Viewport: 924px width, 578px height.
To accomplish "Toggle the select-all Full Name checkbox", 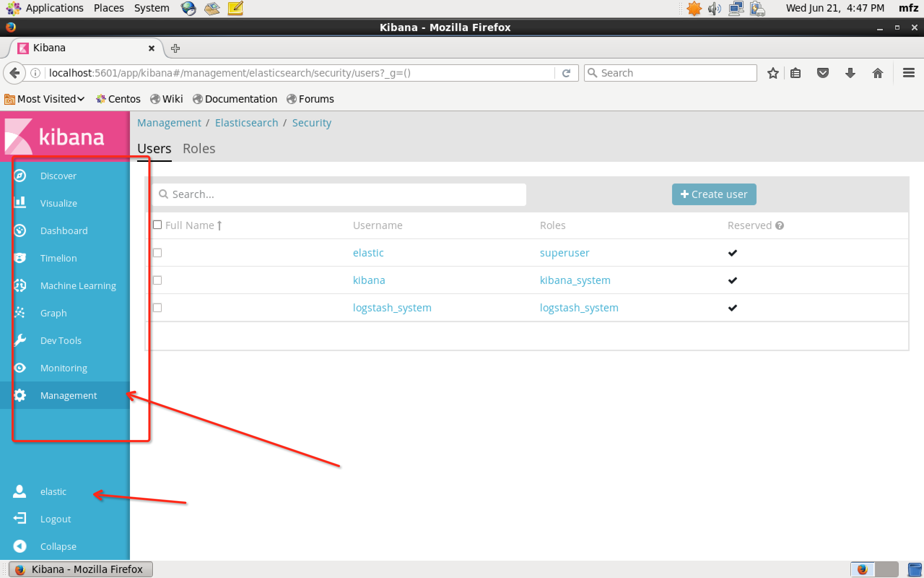I will (x=157, y=225).
